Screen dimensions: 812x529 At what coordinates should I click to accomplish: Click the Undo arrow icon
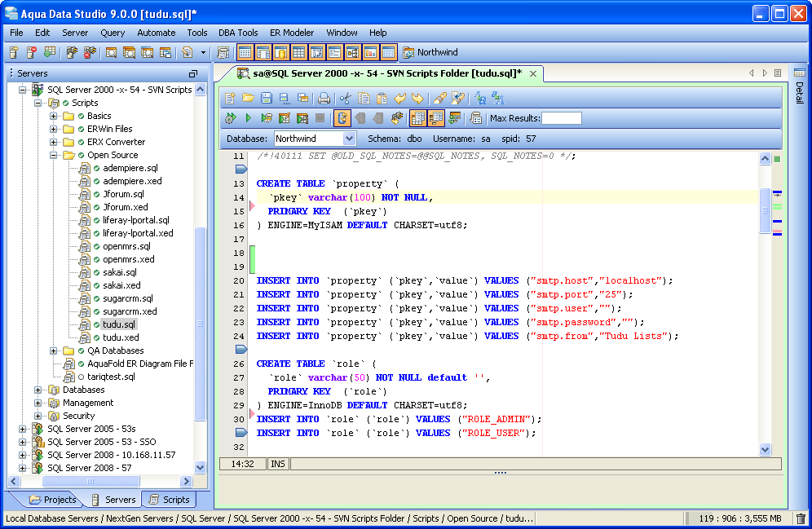pos(399,99)
